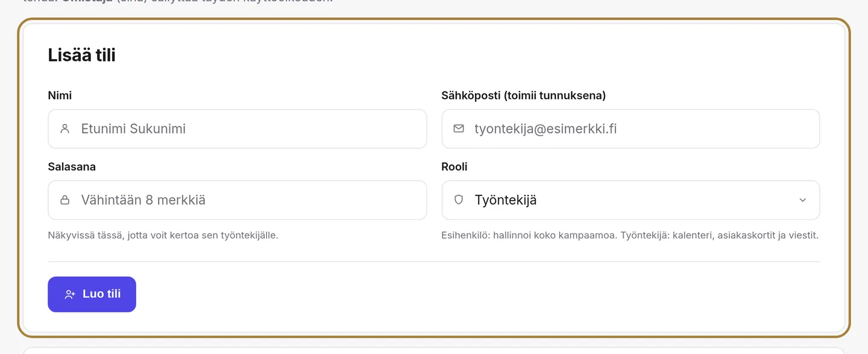
Task: Click the envelope icon in the Sähköposti field
Action: pos(459,129)
